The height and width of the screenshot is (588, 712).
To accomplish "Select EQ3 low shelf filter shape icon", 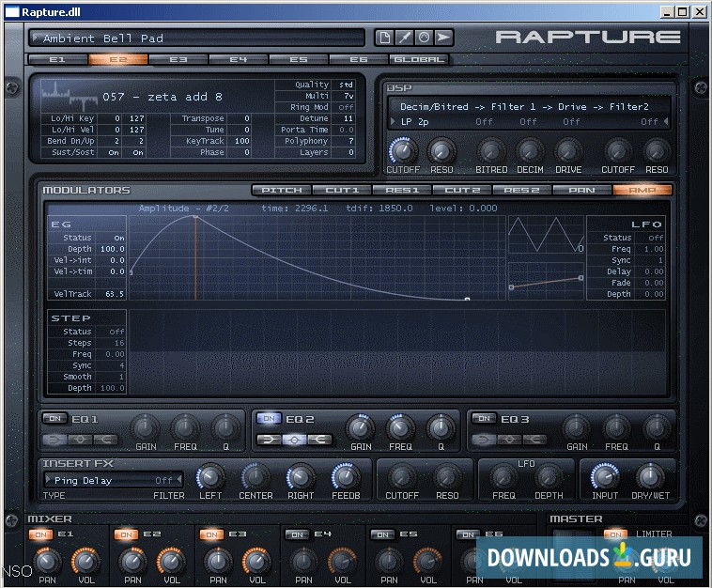I will pyautogui.click(x=484, y=439).
